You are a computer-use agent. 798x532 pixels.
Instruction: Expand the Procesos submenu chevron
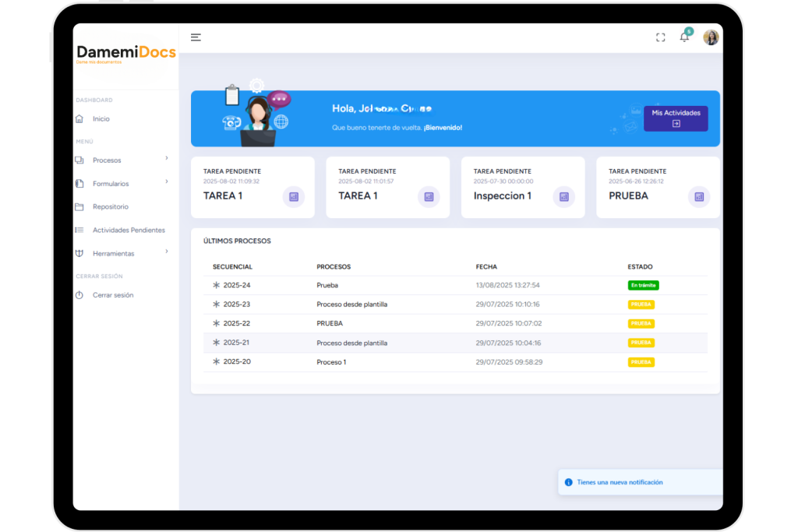pyautogui.click(x=167, y=159)
